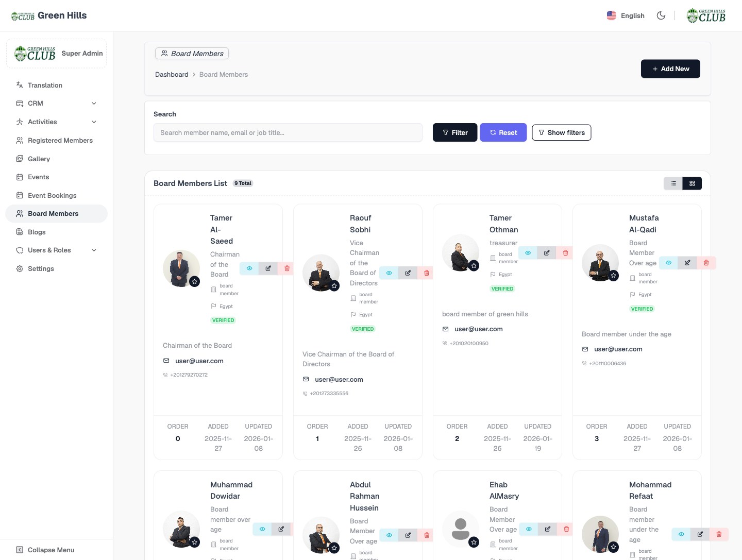The width and height of the screenshot is (742, 560).
Task: Click the star badge on Tamer Al-Saeed's photo
Action: pos(194,282)
